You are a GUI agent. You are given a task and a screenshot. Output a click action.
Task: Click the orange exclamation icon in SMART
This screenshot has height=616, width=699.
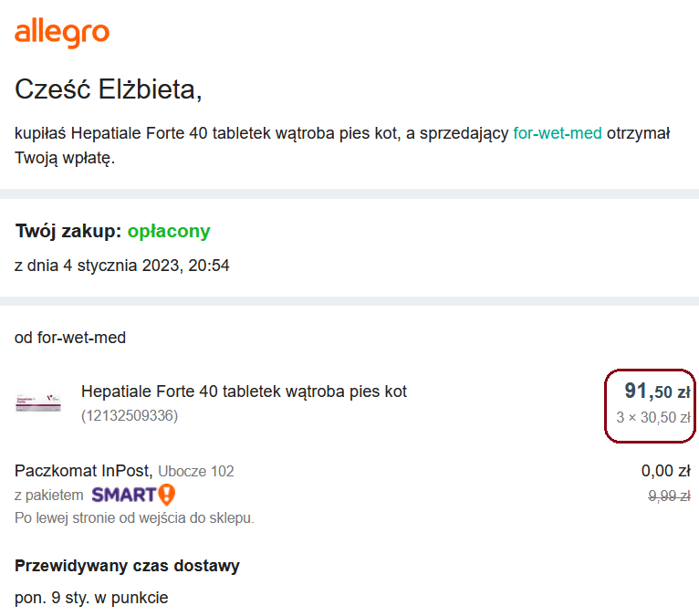coord(167,495)
